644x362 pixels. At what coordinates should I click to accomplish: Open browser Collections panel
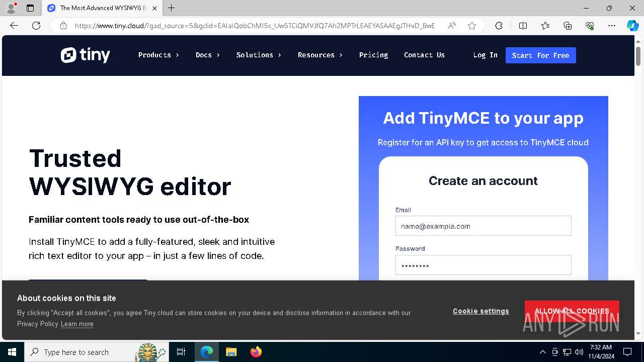coord(568,26)
